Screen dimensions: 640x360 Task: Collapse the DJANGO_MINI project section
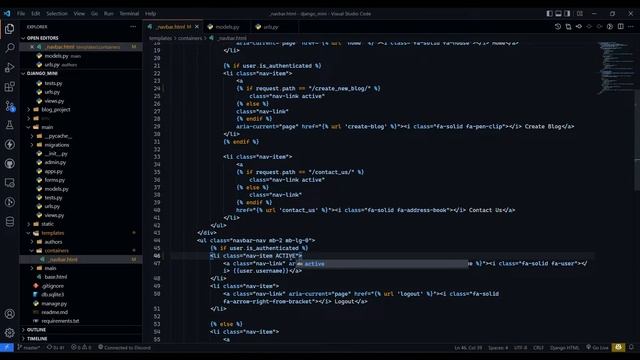point(42,73)
